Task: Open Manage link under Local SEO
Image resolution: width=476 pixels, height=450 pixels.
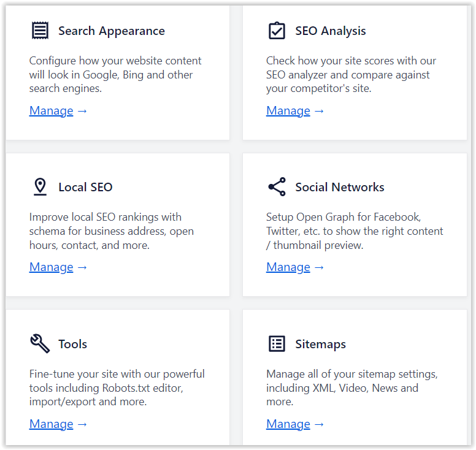Action: (x=52, y=267)
